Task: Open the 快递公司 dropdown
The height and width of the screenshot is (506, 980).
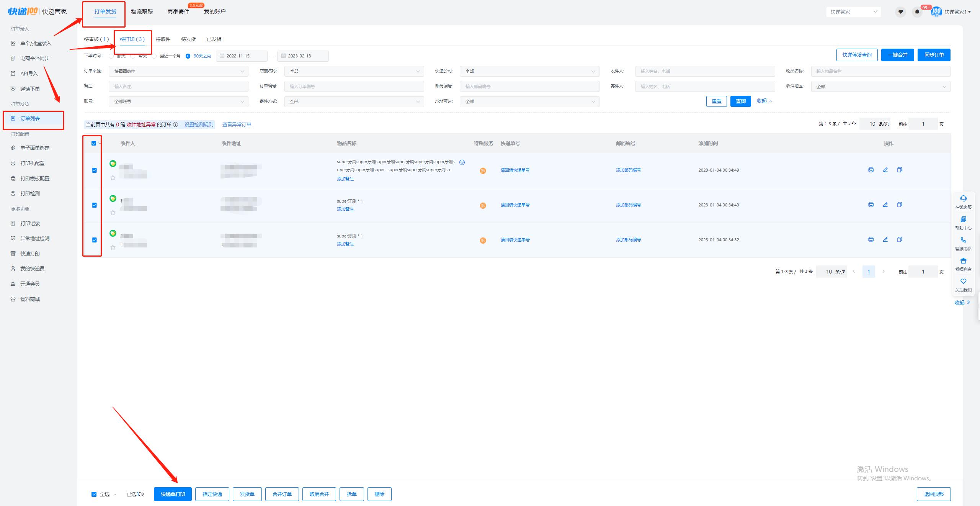Action: tap(529, 71)
